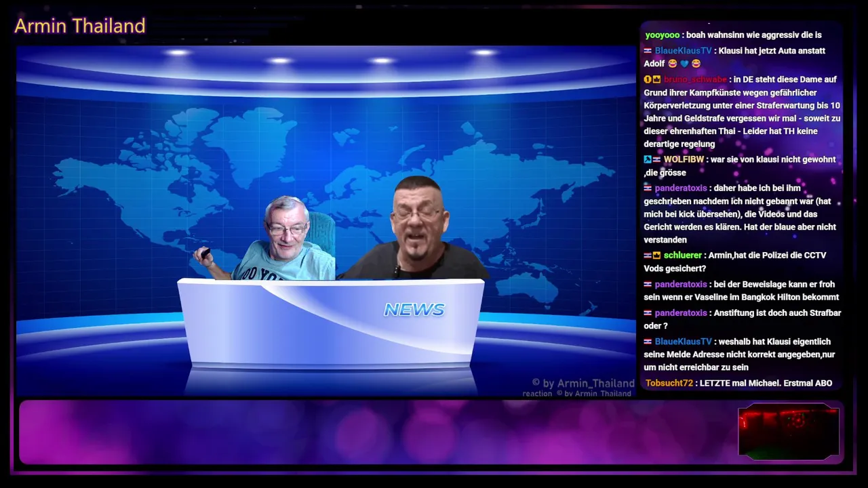Click the flag badge beside BlaueKlausTV's "Auta anstatt" message

pos(648,51)
